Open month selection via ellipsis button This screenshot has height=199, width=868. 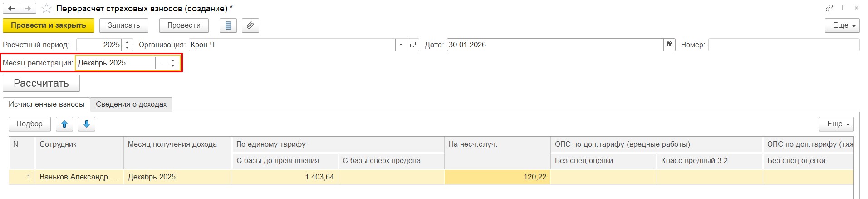(x=161, y=63)
